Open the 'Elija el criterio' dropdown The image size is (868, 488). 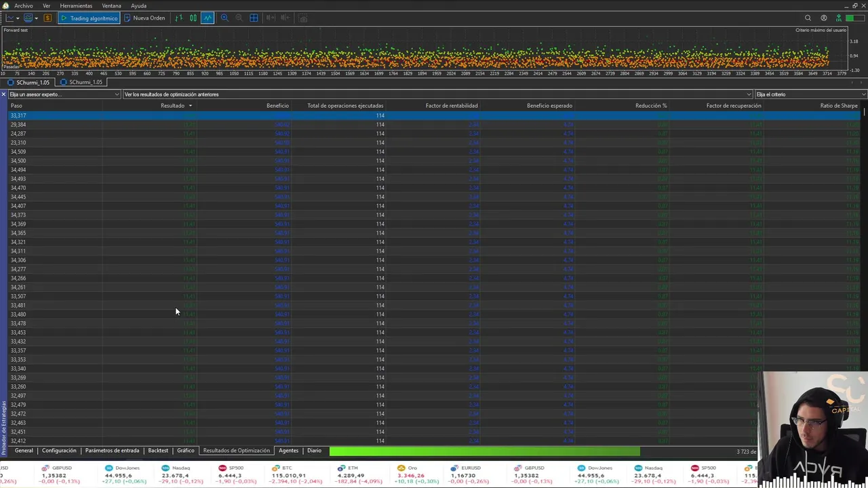(811, 94)
